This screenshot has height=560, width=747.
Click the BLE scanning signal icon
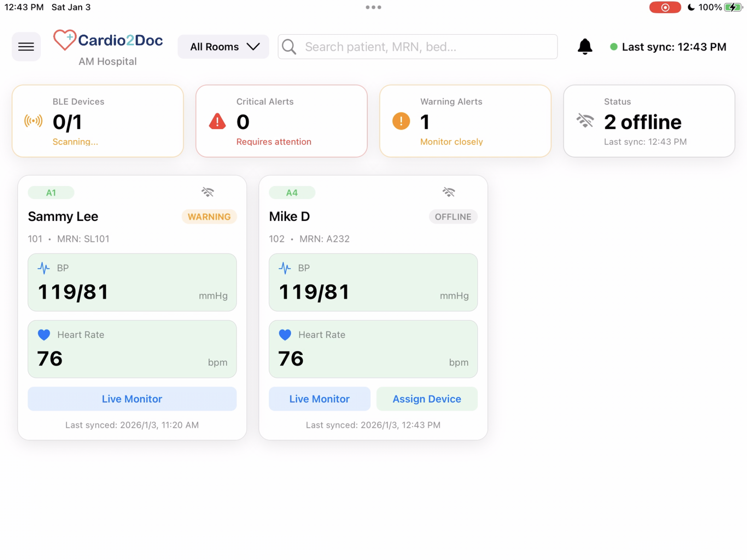[33, 121]
